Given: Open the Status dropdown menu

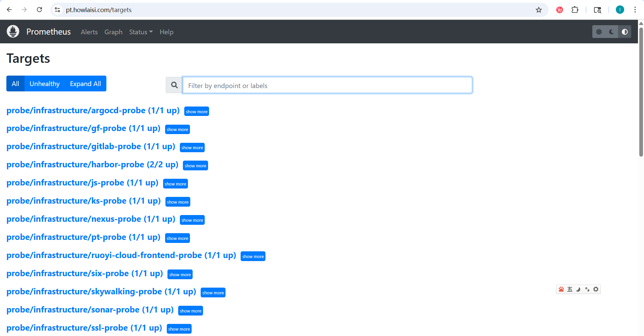Looking at the screenshot, I should pyautogui.click(x=141, y=32).
